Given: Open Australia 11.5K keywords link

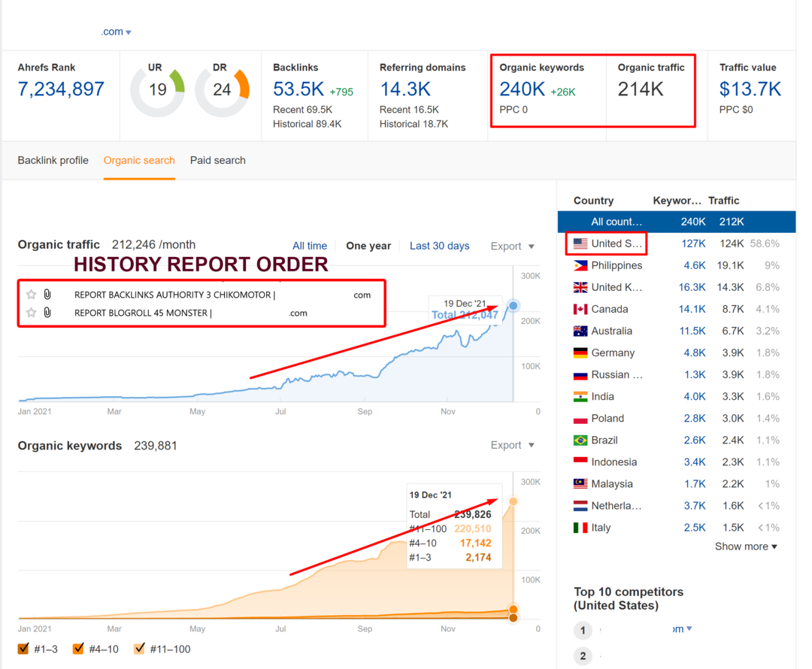Looking at the screenshot, I should tap(692, 331).
